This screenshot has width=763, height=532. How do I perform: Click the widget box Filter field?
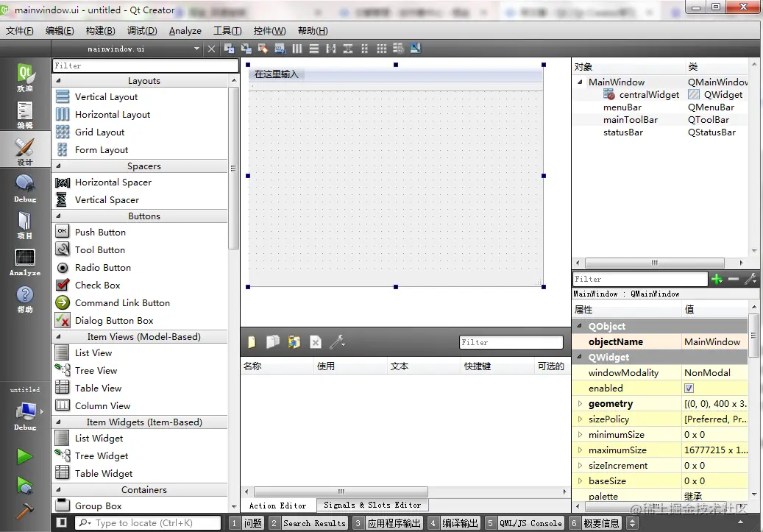click(145, 65)
